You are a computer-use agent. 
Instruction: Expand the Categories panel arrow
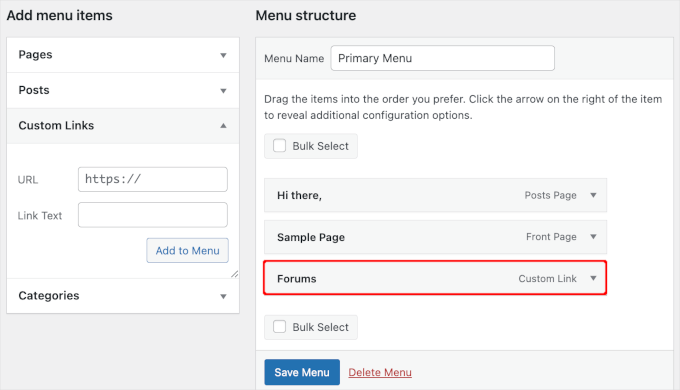click(223, 296)
